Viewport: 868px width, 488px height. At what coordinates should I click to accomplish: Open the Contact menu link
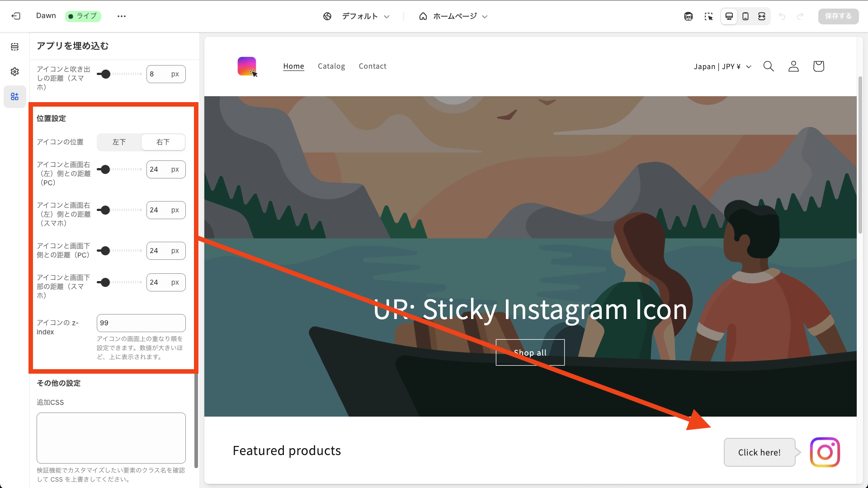(x=373, y=66)
